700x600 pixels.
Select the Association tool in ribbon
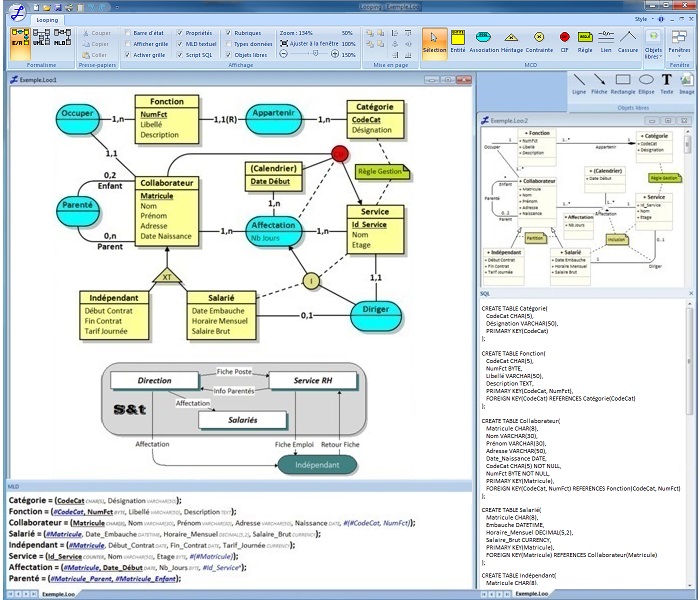coord(484,42)
